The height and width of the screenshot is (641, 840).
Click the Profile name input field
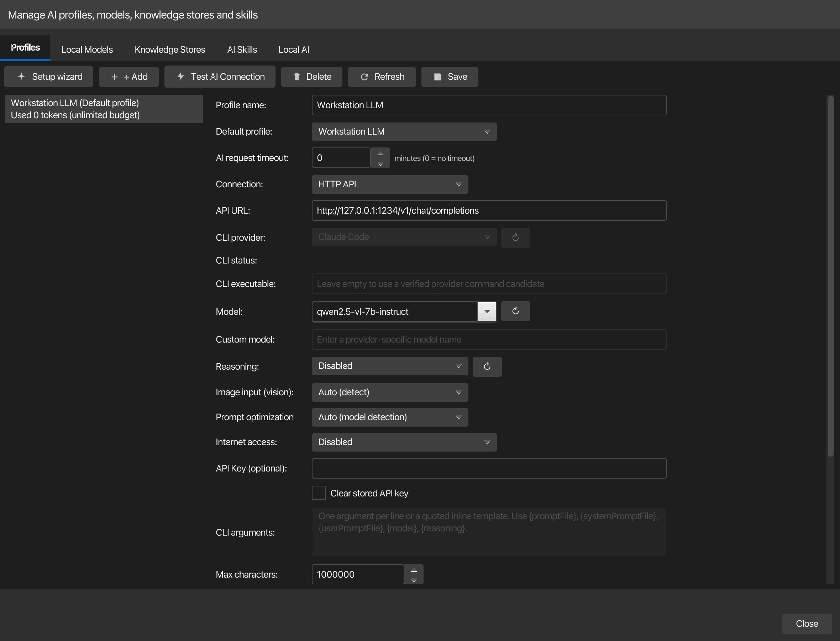click(489, 105)
